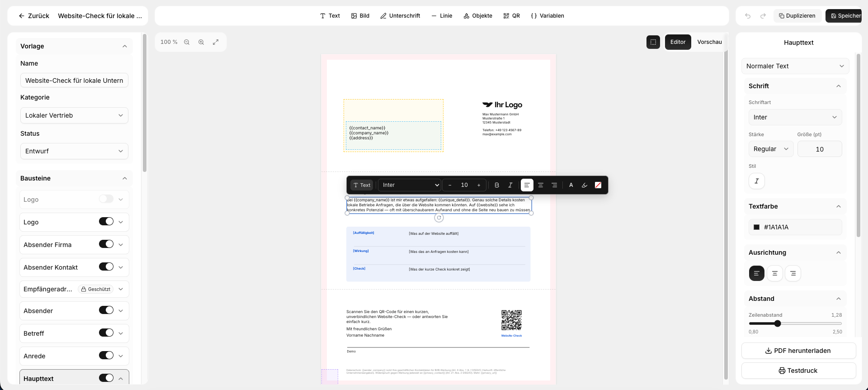Zoom out with the magnifier minus icon
868x390 pixels.
187,42
